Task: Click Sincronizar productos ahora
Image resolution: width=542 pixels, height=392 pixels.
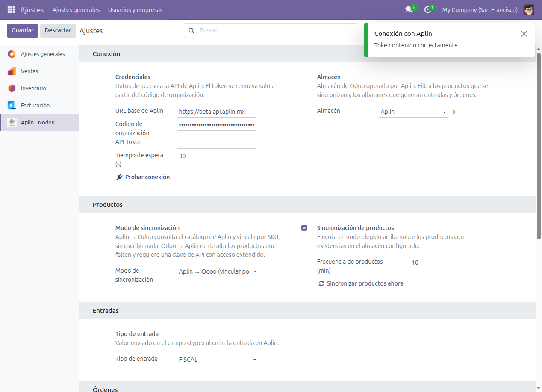Action: (x=361, y=283)
